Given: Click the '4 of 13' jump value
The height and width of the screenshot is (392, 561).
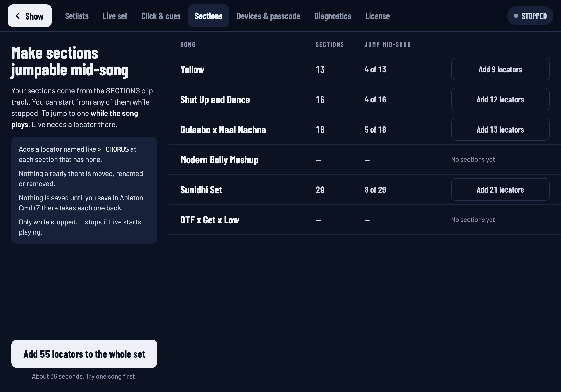Looking at the screenshot, I should [375, 70].
